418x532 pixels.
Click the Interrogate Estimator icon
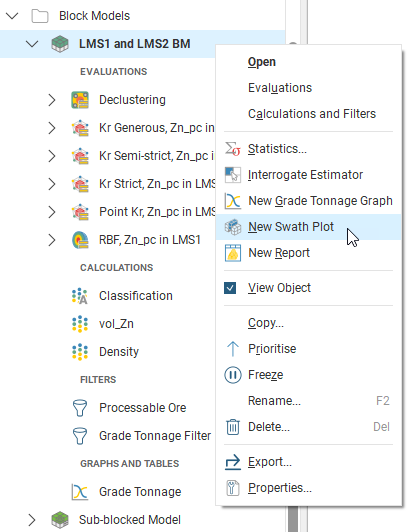click(233, 175)
